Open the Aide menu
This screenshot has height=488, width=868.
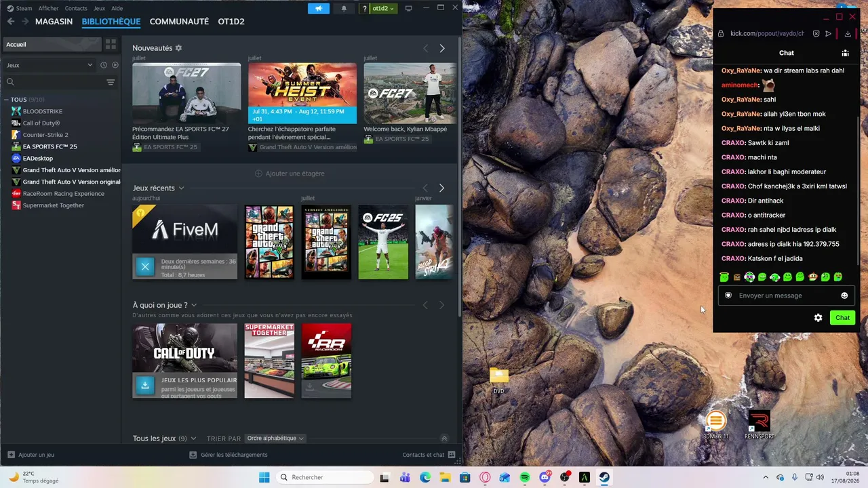point(117,8)
